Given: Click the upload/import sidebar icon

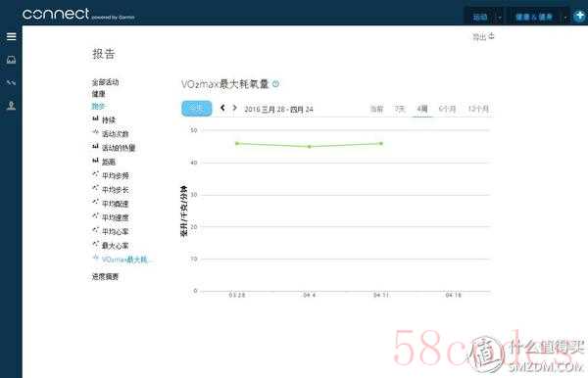Looking at the screenshot, I should click(11, 106).
